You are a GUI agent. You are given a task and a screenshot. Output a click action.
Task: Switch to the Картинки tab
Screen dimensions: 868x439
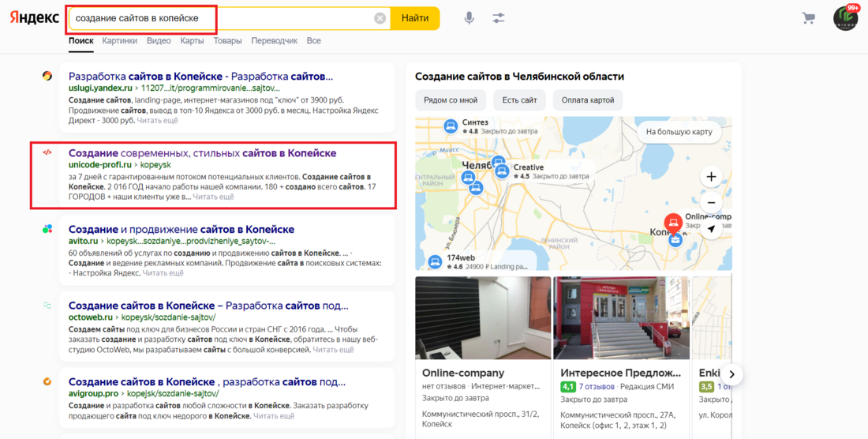120,41
